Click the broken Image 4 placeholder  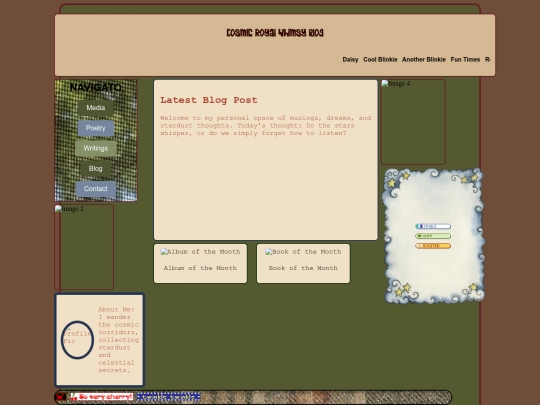click(413, 122)
